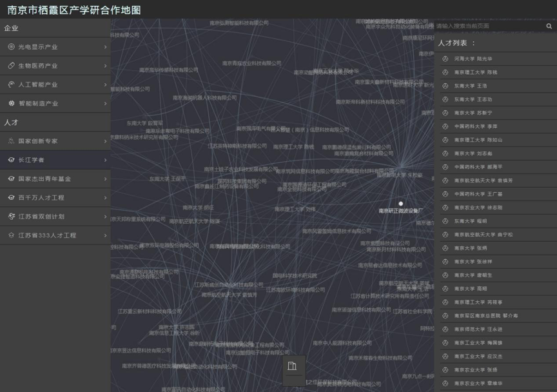Viewport: 557px width, 392px height.
Task: Click person icon beside 河海大学 陆光华
Action: 445,59
